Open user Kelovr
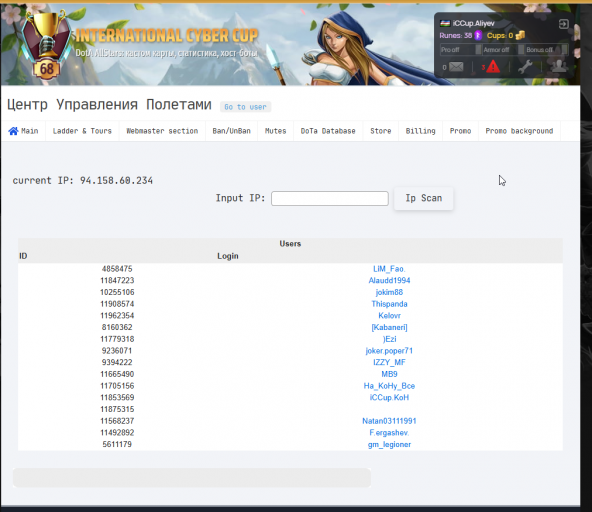The image size is (592, 512). (x=389, y=316)
